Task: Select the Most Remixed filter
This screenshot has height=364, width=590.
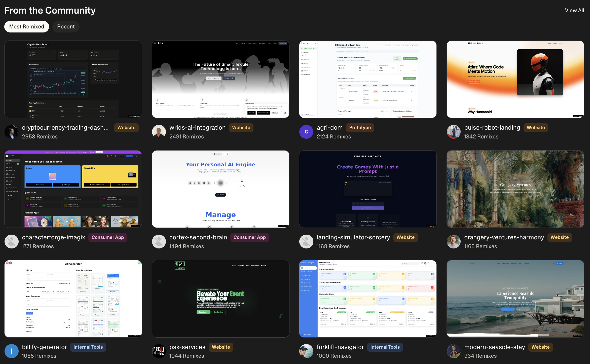Action: [x=27, y=27]
